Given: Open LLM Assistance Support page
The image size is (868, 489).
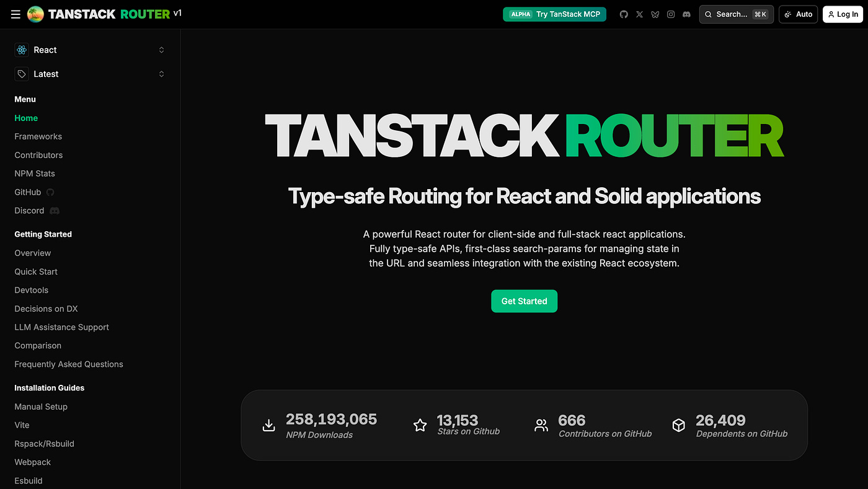Looking at the screenshot, I should coord(61,327).
